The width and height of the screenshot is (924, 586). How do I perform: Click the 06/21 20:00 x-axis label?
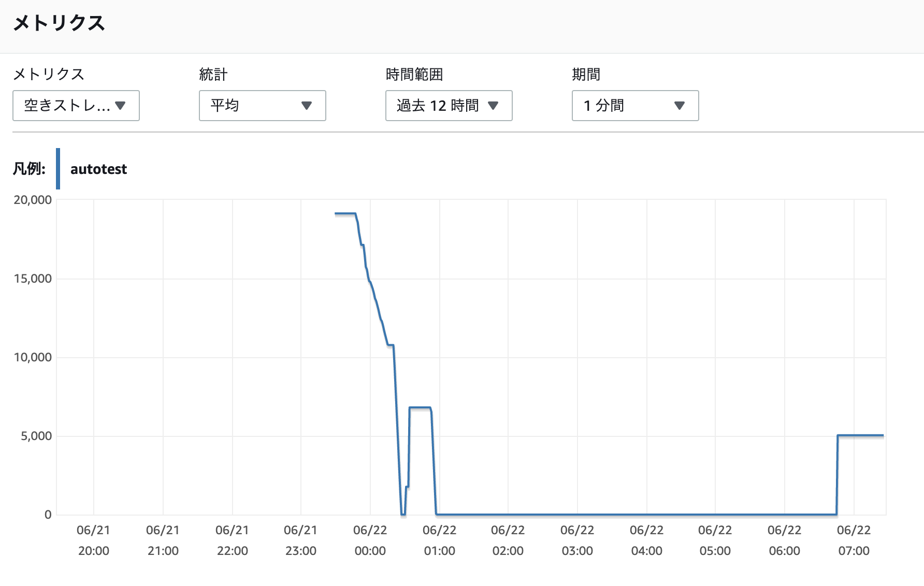pos(94,540)
